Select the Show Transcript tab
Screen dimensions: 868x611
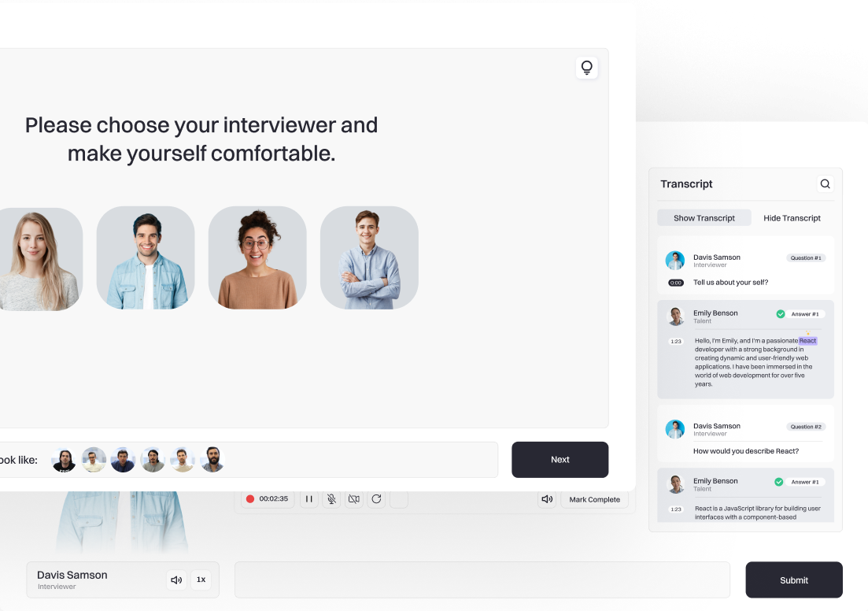tap(704, 218)
